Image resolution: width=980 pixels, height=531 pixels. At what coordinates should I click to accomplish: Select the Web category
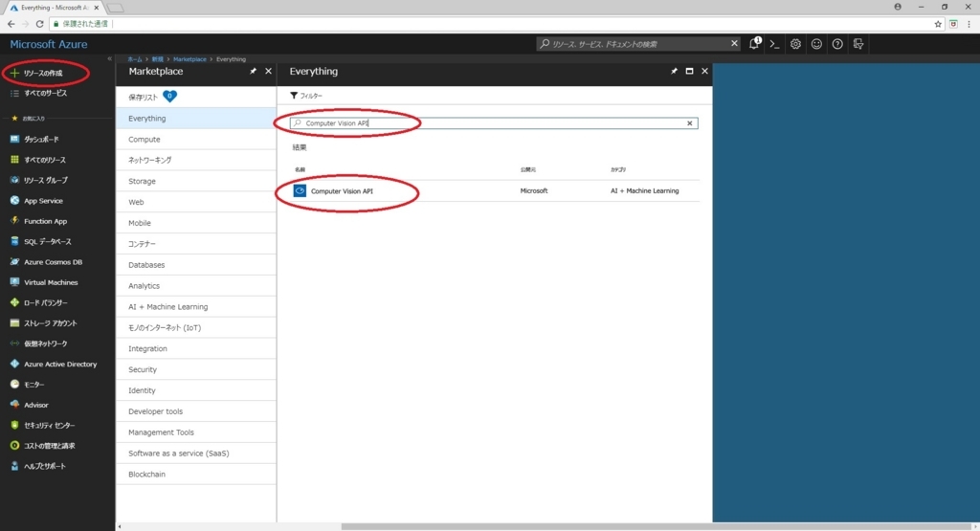[195, 202]
